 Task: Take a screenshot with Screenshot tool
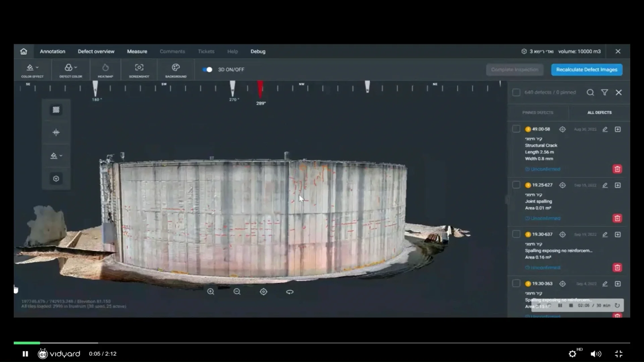pos(139,70)
